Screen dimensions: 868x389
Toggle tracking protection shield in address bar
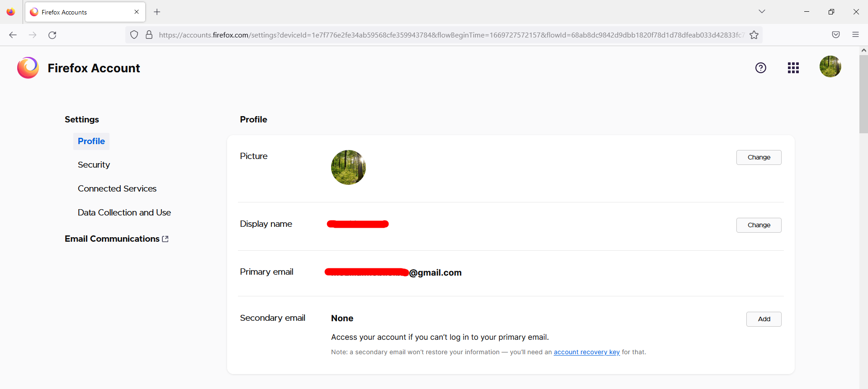[134, 35]
